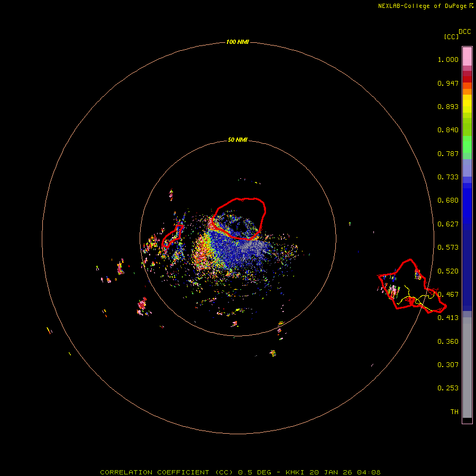Click the 0.627 color scale value

[x=448, y=224]
